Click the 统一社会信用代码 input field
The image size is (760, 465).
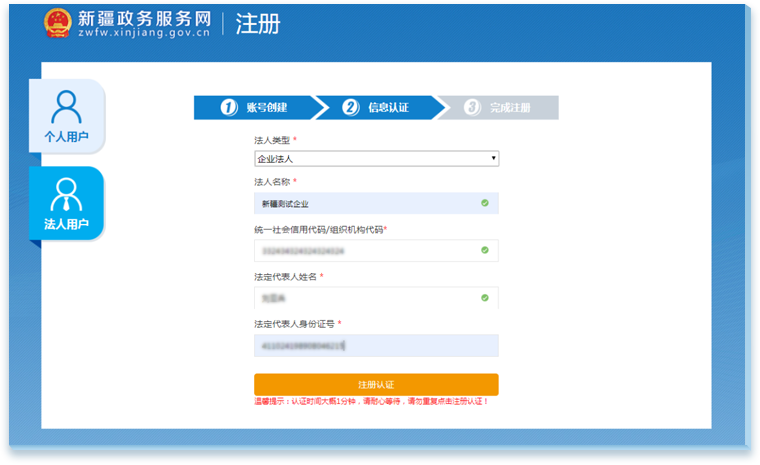(365, 250)
